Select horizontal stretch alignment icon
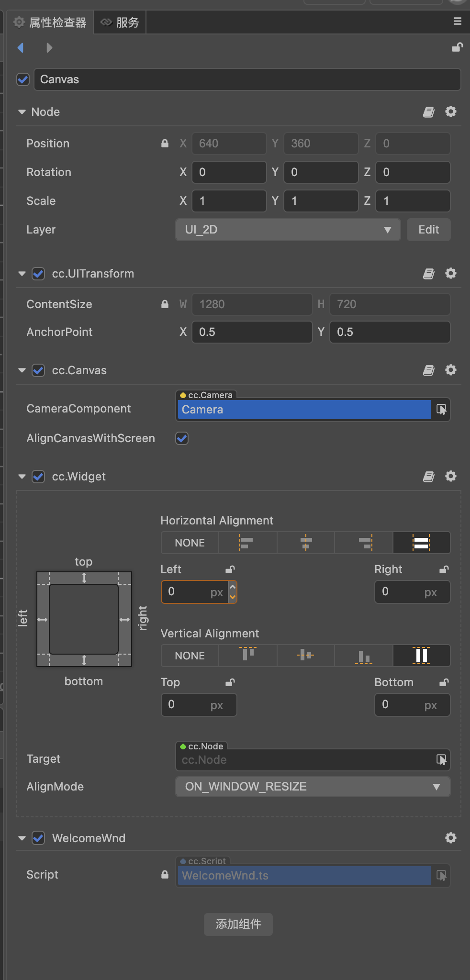This screenshot has height=980, width=470. point(421,543)
